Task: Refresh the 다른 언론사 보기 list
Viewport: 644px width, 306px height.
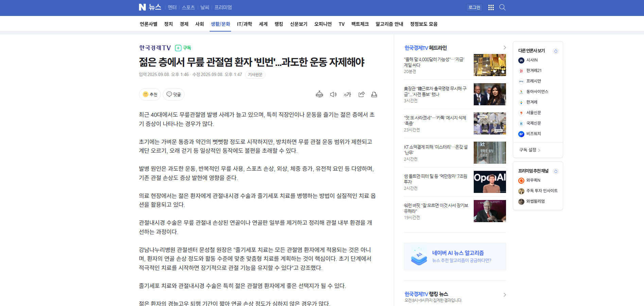Action: coord(556,51)
